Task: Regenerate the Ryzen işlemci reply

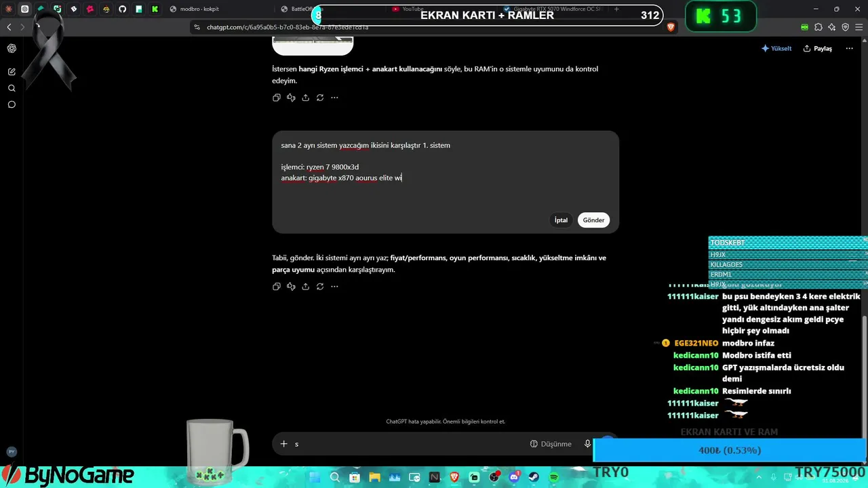Action: (x=320, y=98)
